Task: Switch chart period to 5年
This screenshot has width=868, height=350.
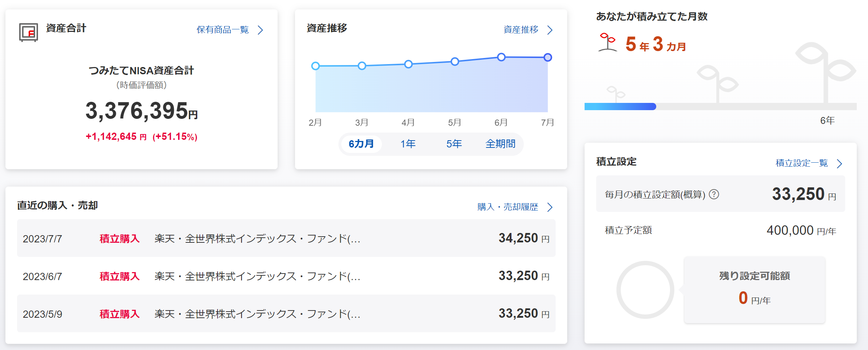Action: pyautogui.click(x=454, y=144)
